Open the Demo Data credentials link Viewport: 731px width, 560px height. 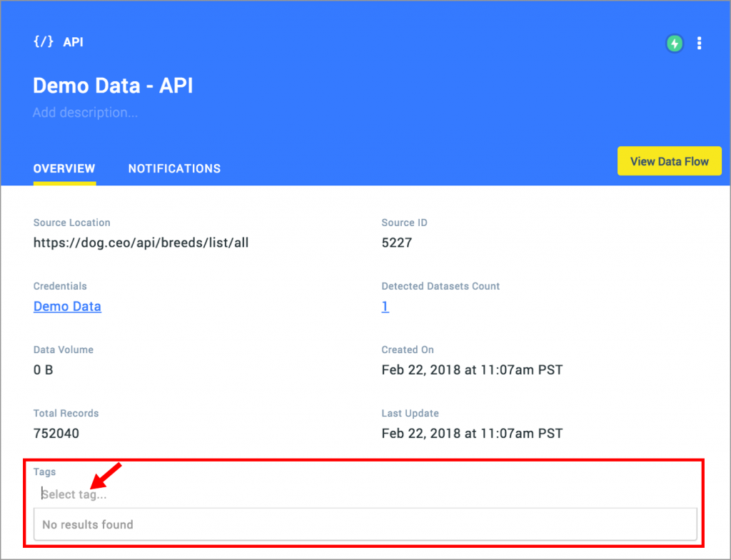[67, 307]
